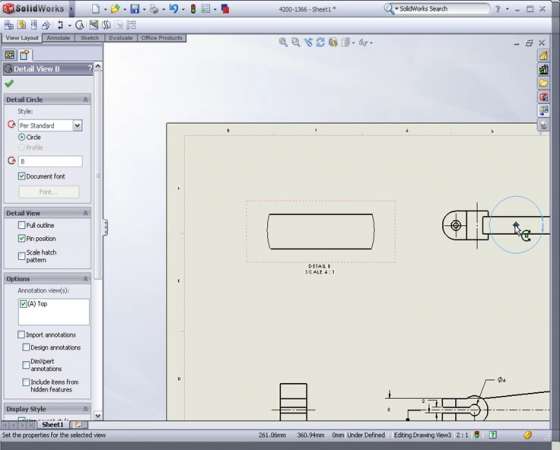This screenshot has width=560, height=450.
Task: Switch to FeatureManager tree panel tab
Action: pyautogui.click(x=10, y=55)
